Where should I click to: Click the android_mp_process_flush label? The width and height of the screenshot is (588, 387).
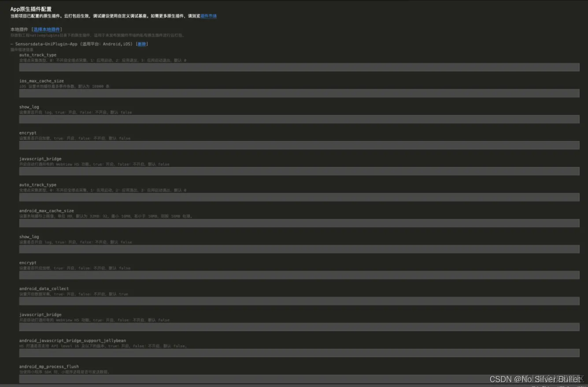click(x=49, y=367)
